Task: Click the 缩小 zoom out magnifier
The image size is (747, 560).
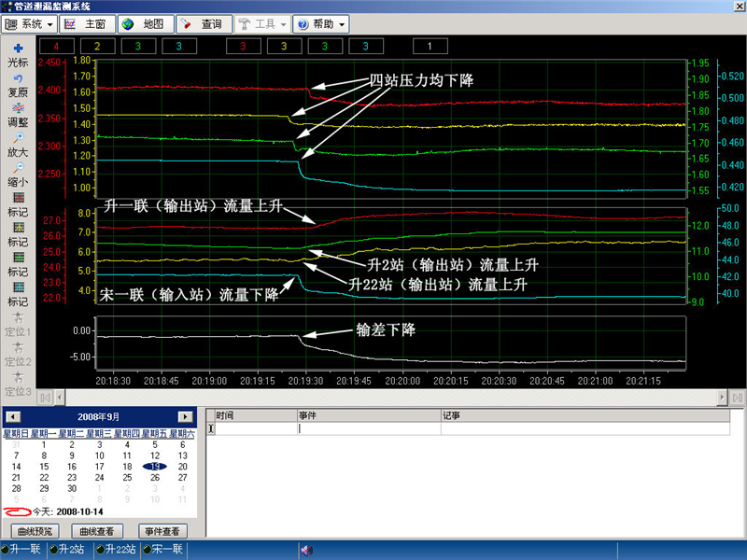Action: pos(18,168)
